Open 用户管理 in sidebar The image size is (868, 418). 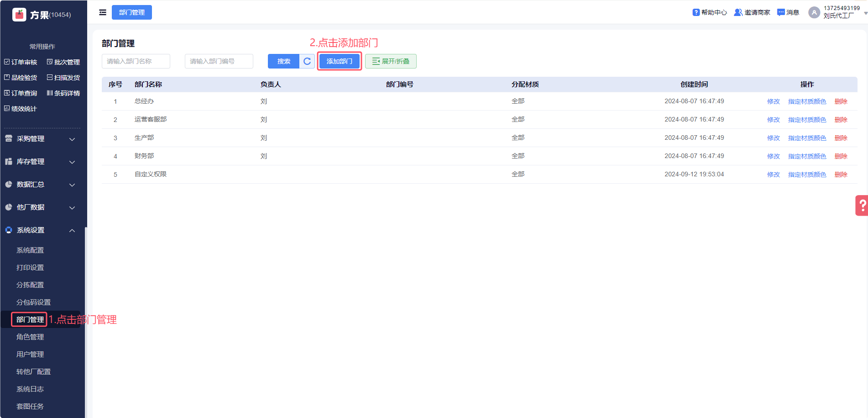pyautogui.click(x=30, y=355)
